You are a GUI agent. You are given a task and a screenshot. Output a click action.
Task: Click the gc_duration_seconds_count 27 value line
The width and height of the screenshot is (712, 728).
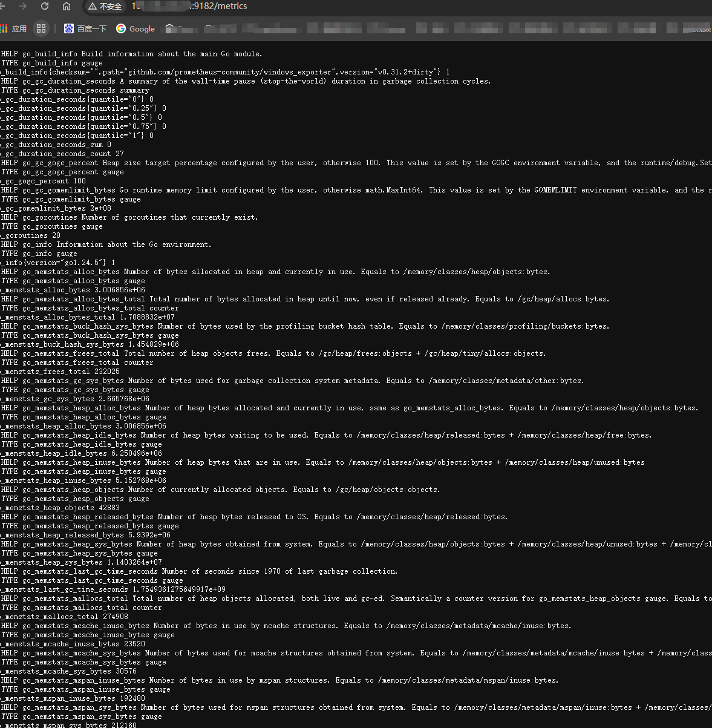coord(62,154)
